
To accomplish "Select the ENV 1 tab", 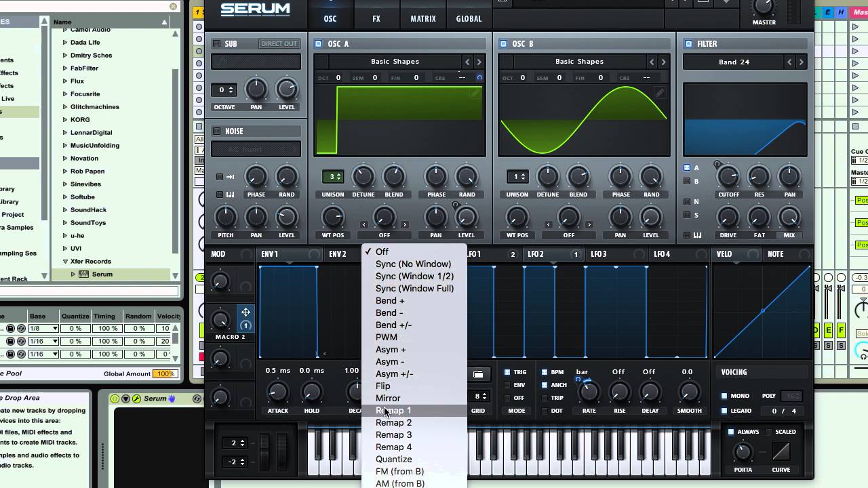I will [289, 254].
